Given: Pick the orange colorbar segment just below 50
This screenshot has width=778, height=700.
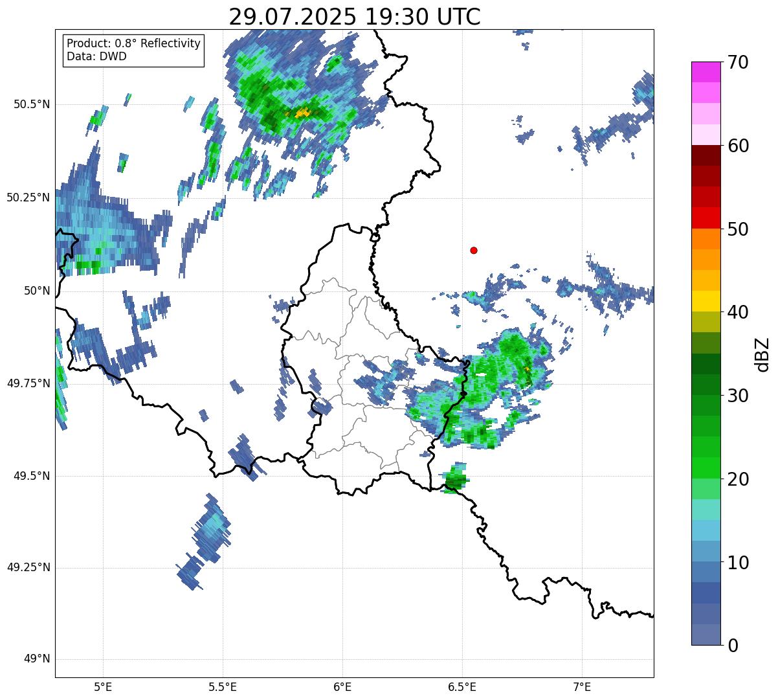Looking at the screenshot, I should pyautogui.click(x=705, y=239).
